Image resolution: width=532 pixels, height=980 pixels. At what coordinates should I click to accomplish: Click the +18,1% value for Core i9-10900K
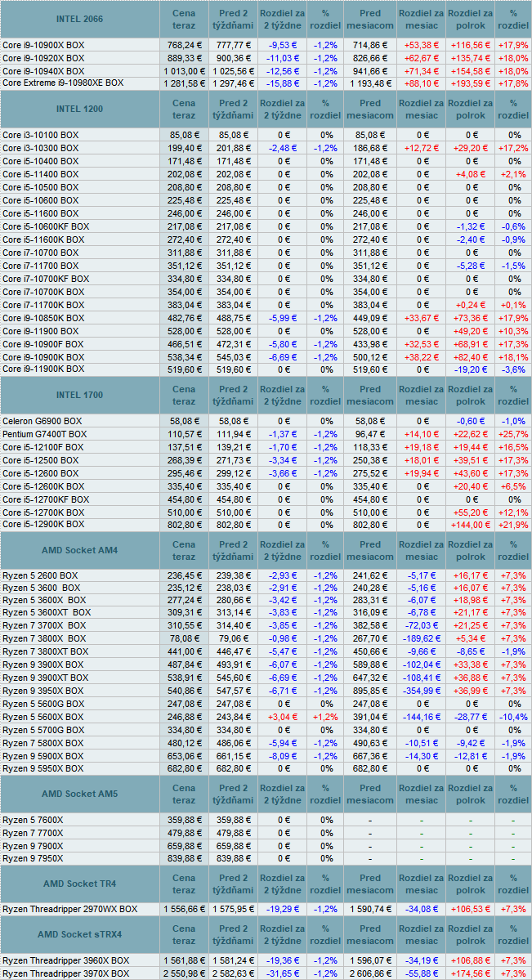tap(512, 357)
